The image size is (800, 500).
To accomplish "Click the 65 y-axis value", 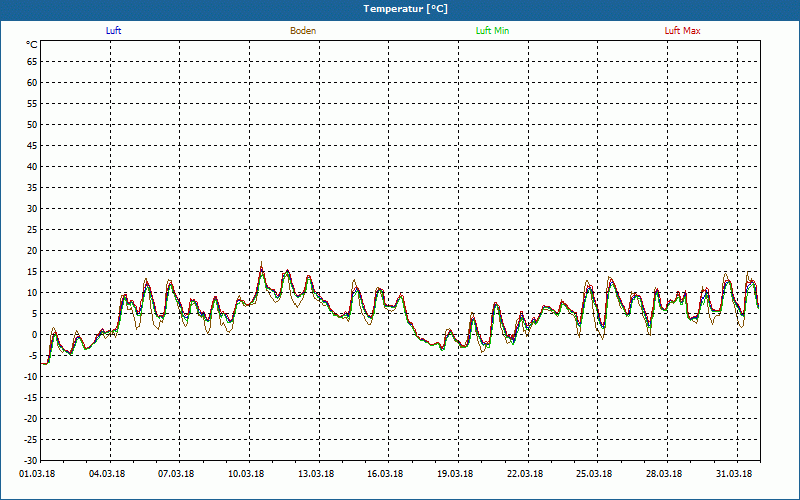I will (32, 62).
